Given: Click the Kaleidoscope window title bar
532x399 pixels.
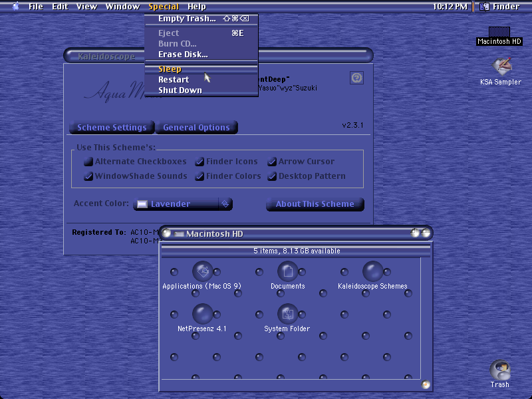Looking at the screenshot, I should pos(218,56).
